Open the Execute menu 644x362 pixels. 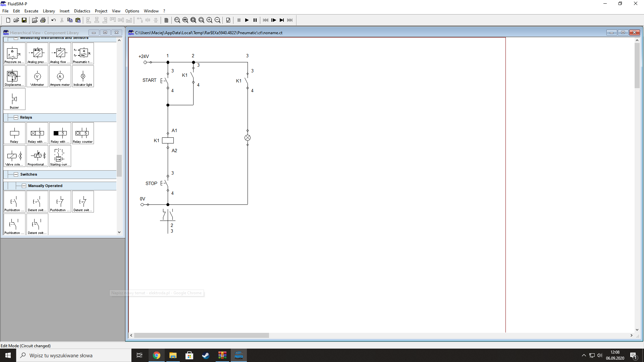click(x=31, y=11)
